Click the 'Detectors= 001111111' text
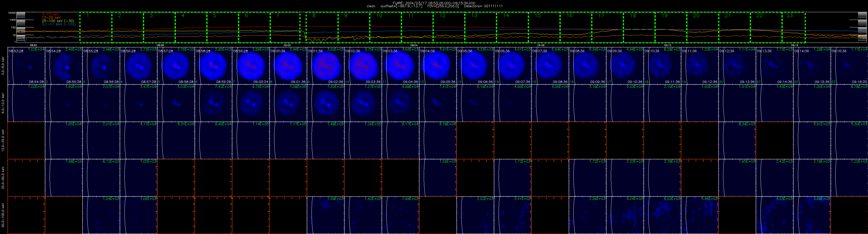Image resolution: width=868 pixels, height=234 pixels. pyautogui.click(x=483, y=6)
